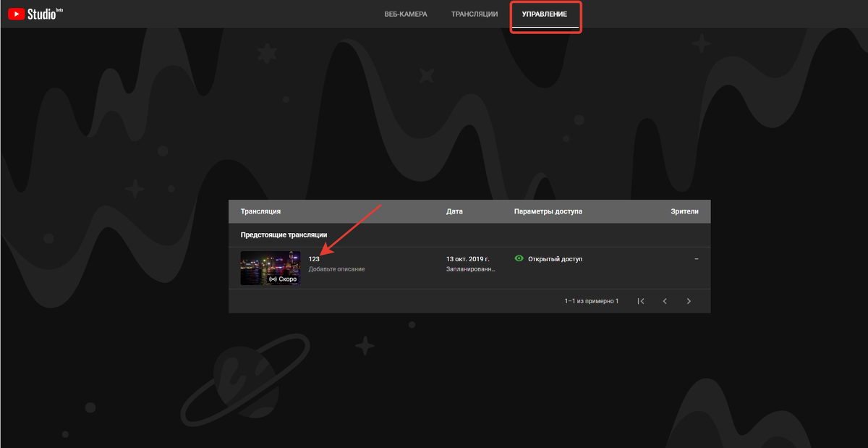
Task: Click the Параметры доступа column header
Action: 548,211
